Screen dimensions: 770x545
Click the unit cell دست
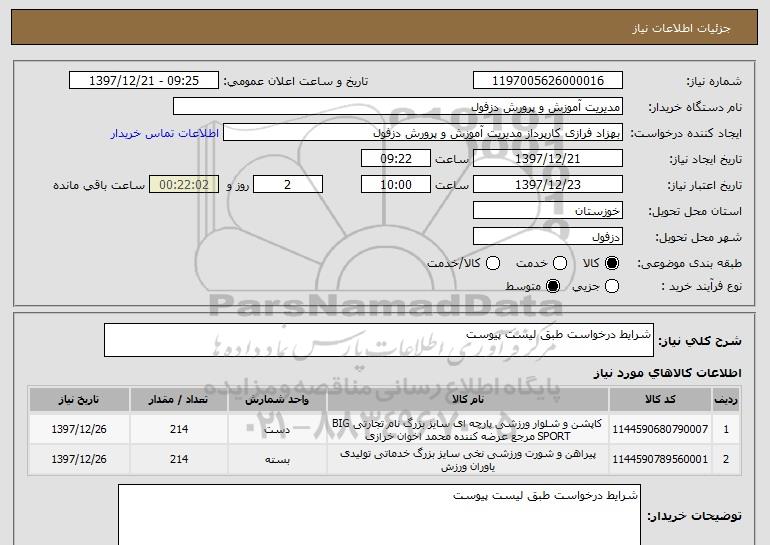coord(277,430)
